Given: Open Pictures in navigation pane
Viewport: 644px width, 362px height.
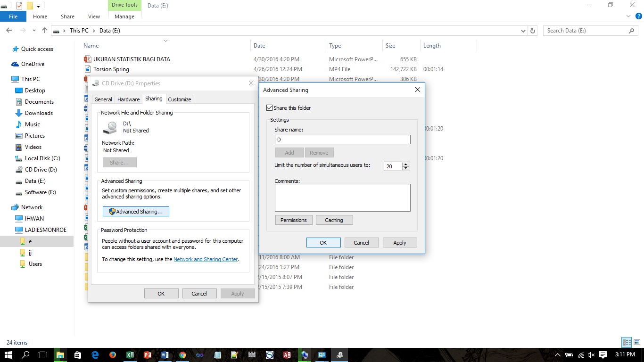Looking at the screenshot, I should [35, 136].
